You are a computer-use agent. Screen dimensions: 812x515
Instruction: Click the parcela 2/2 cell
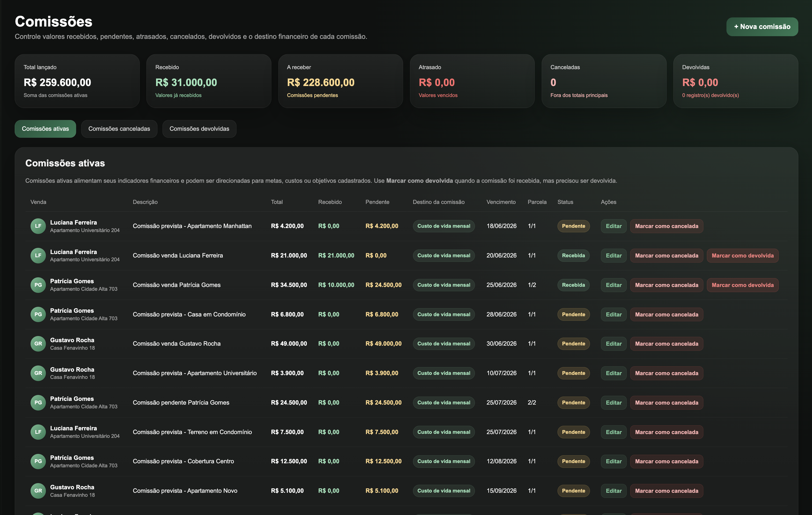click(x=532, y=402)
